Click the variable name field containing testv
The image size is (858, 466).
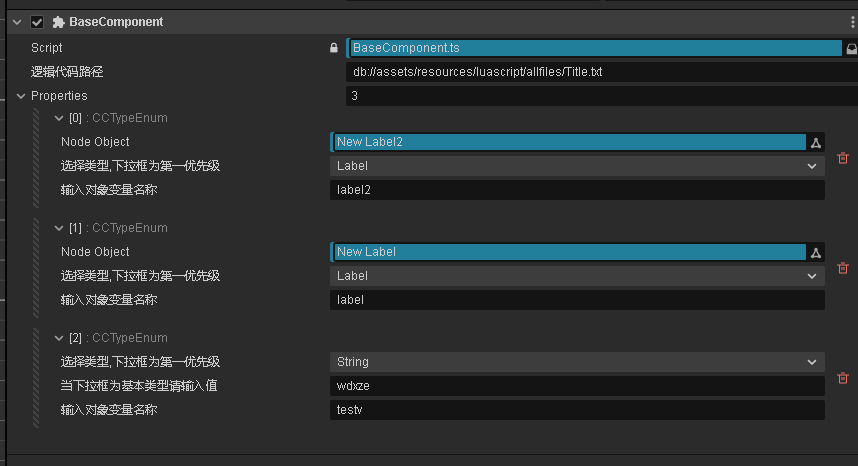coord(577,410)
